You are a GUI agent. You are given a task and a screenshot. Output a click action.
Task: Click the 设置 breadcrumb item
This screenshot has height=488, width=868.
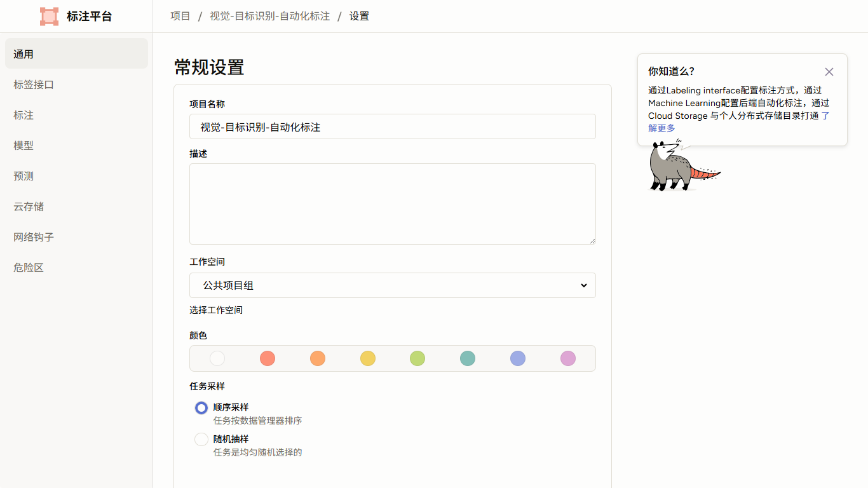(359, 16)
